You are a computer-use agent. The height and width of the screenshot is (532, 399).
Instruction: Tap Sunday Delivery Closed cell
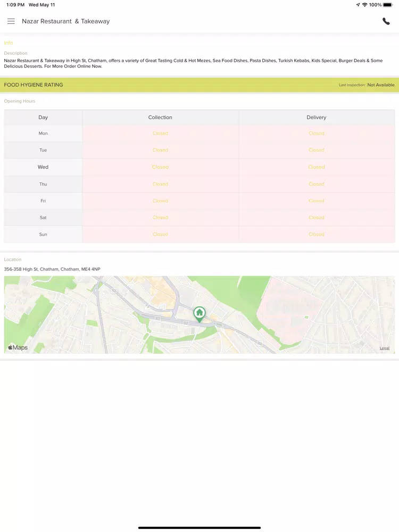click(x=317, y=235)
